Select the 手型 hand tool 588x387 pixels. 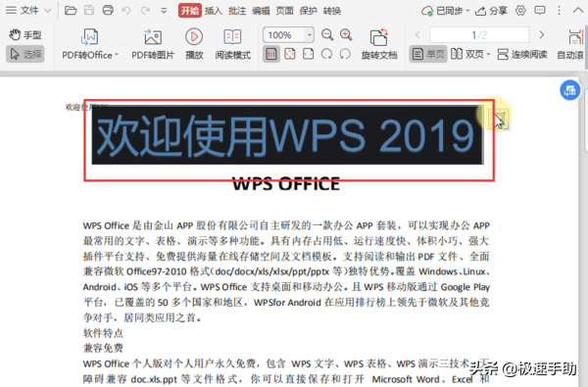tap(25, 35)
